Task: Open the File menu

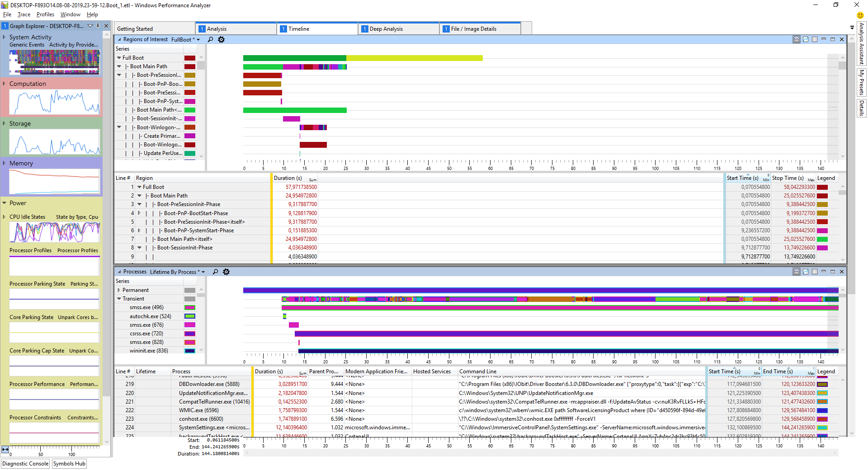Action: coord(7,14)
